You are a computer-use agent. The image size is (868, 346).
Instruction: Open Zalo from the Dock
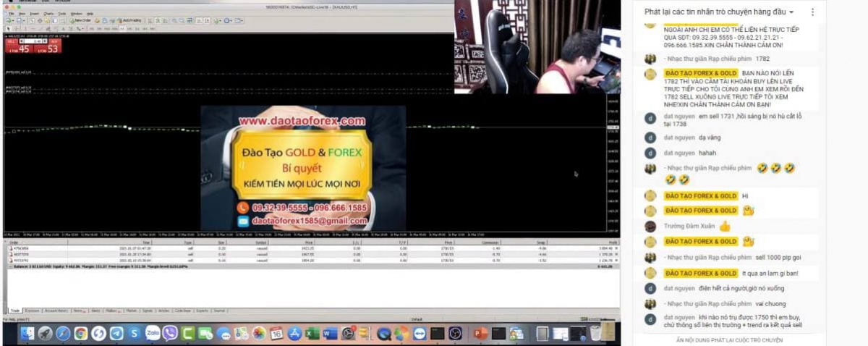pyautogui.click(x=153, y=334)
